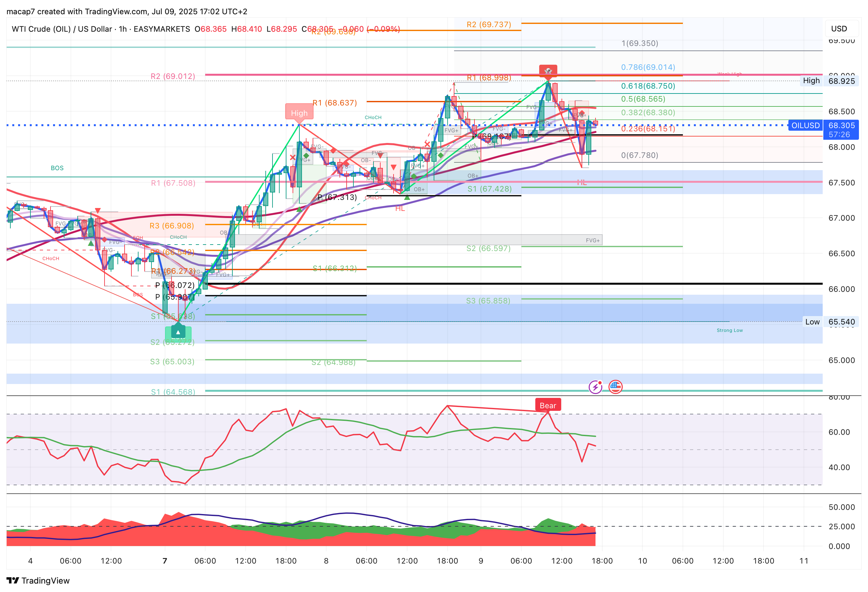Click the 'Strong Low' annotation
This screenshot has width=868, height=592.
729,330
